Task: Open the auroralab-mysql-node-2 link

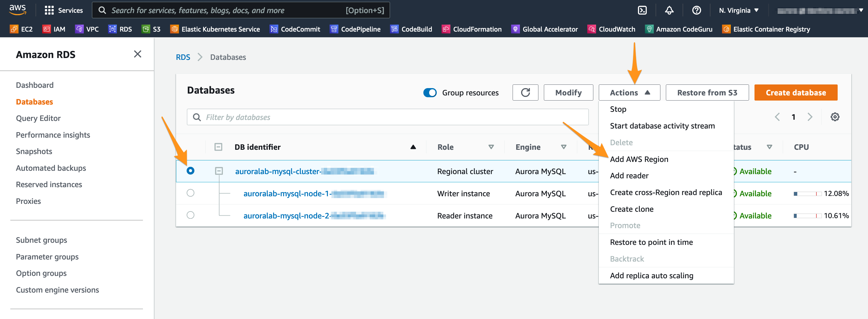Action: 314,215
